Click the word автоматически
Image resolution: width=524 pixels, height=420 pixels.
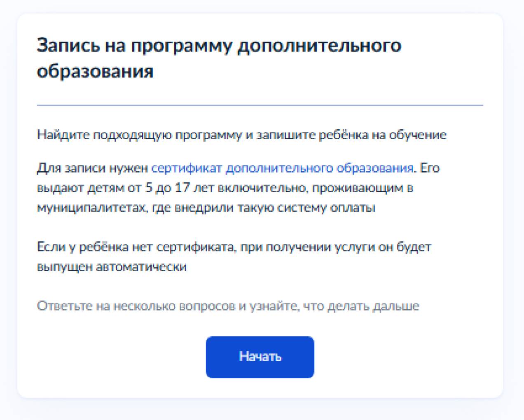(x=141, y=267)
